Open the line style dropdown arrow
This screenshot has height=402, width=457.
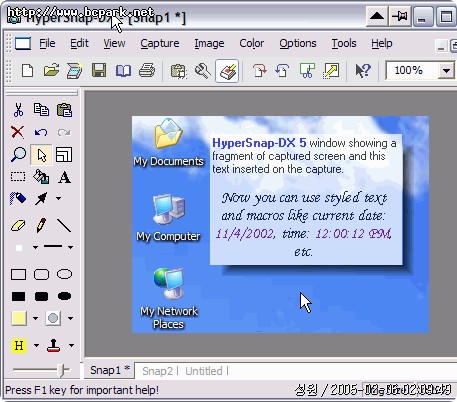click(x=70, y=247)
